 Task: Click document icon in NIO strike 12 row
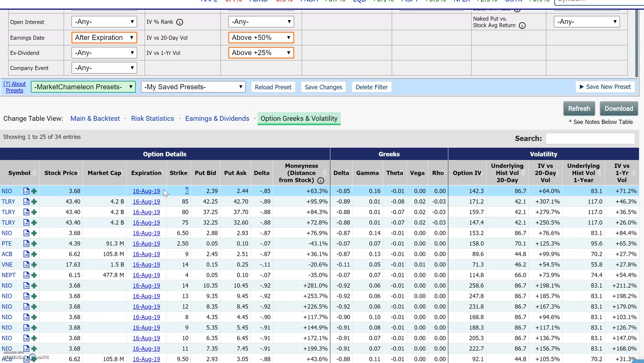(x=26, y=307)
